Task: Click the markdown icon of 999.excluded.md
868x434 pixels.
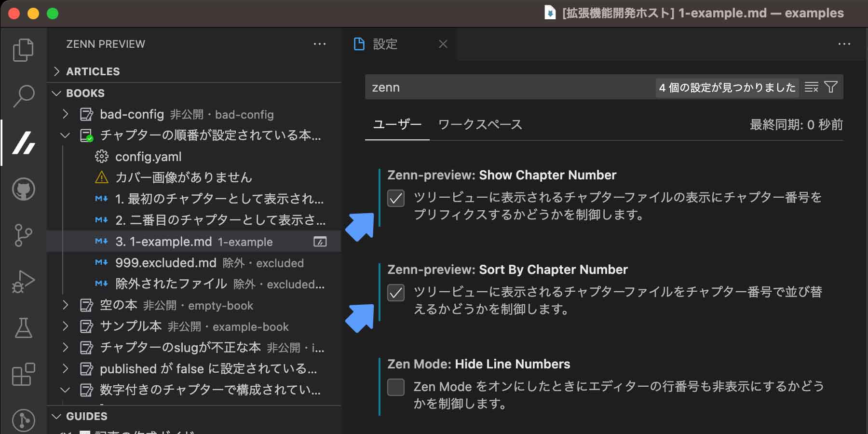Action: click(101, 262)
